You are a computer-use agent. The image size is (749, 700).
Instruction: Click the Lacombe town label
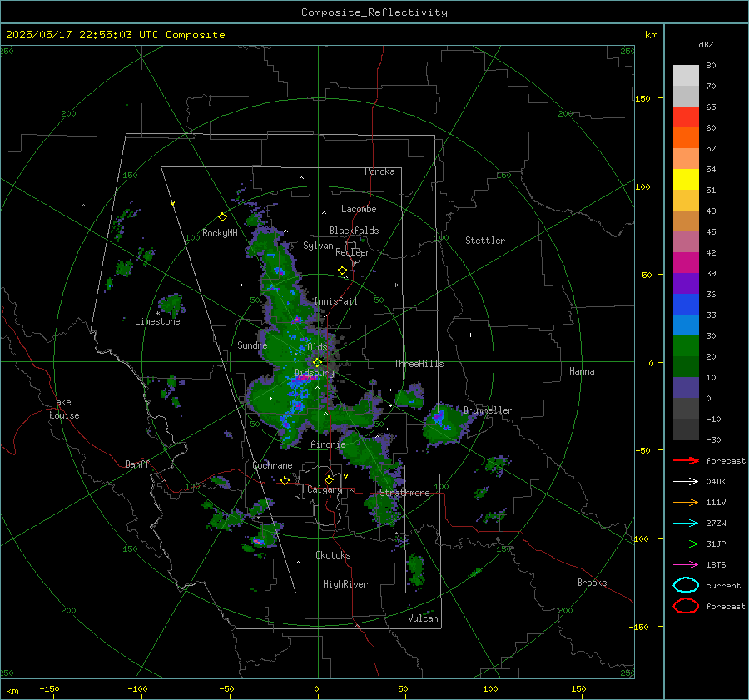359,209
